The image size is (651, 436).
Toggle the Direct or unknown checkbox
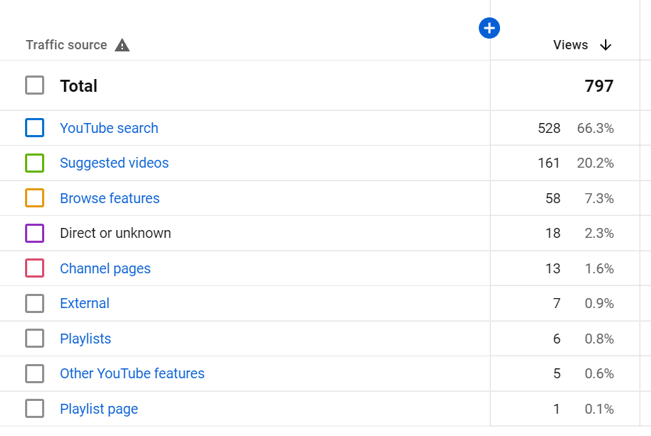35,233
